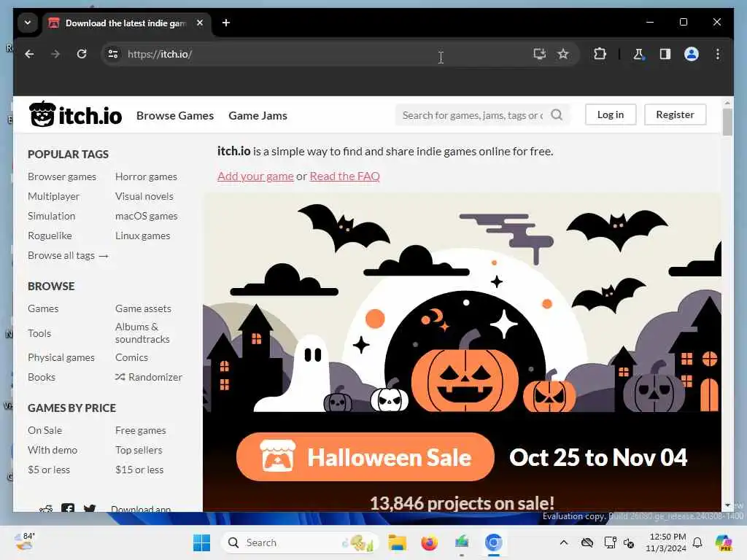Image resolution: width=747 pixels, height=560 pixels.
Task: Filter games With demo
Action: [x=53, y=450]
